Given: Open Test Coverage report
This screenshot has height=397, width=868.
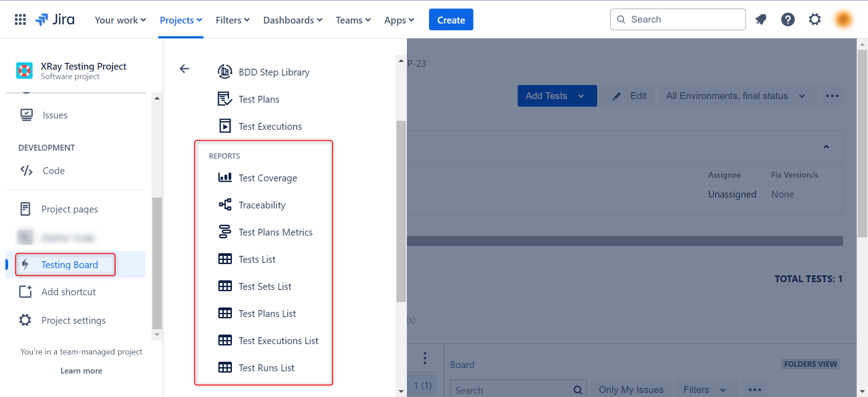Looking at the screenshot, I should pyautogui.click(x=268, y=178).
